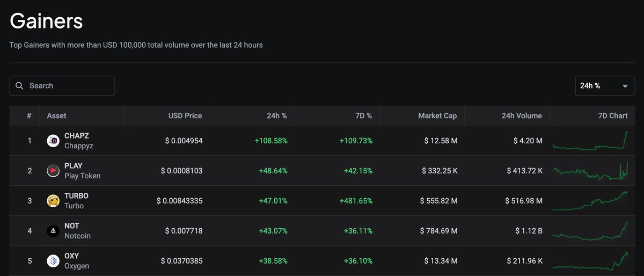Click the +109.73% 7D change
This screenshot has width=644, height=276.
(x=356, y=141)
